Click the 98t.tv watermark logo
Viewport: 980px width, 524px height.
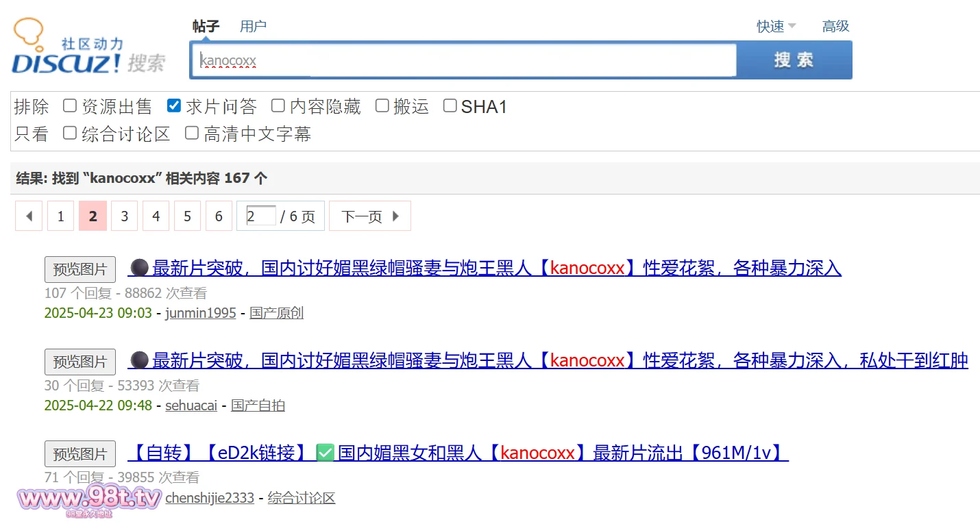coord(89,500)
